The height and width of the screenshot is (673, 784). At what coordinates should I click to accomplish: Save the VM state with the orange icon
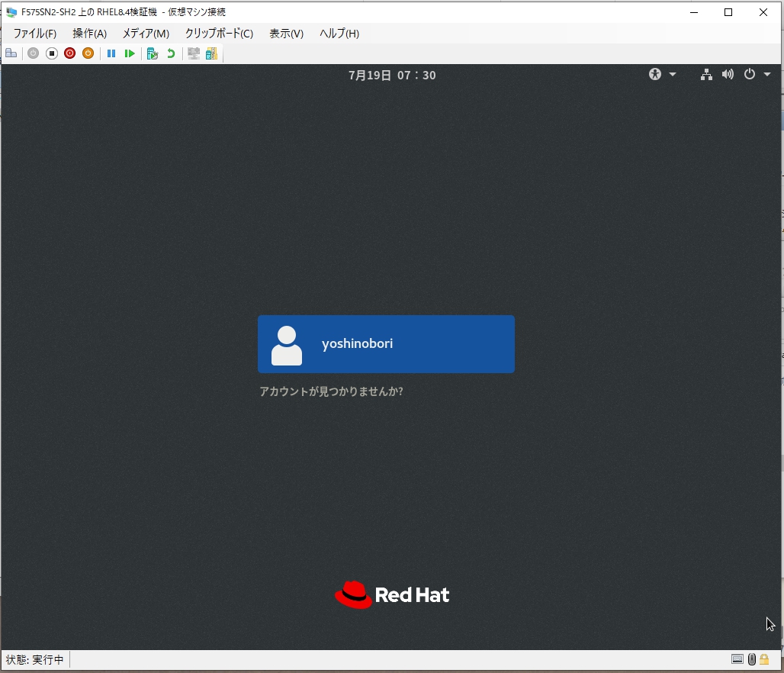88,53
